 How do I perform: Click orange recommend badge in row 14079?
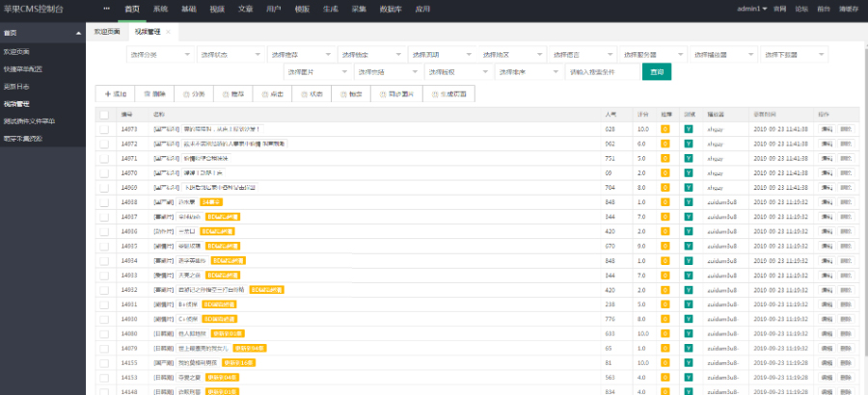tap(665, 348)
